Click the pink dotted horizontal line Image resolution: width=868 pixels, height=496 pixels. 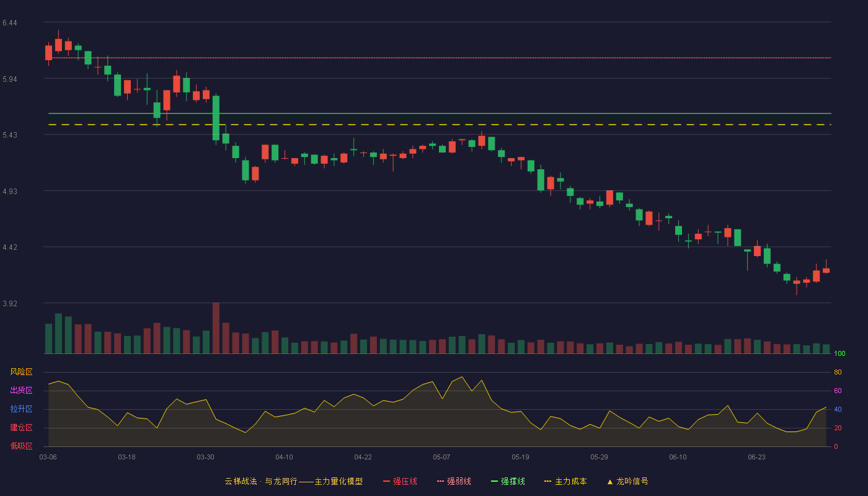[440, 58]
